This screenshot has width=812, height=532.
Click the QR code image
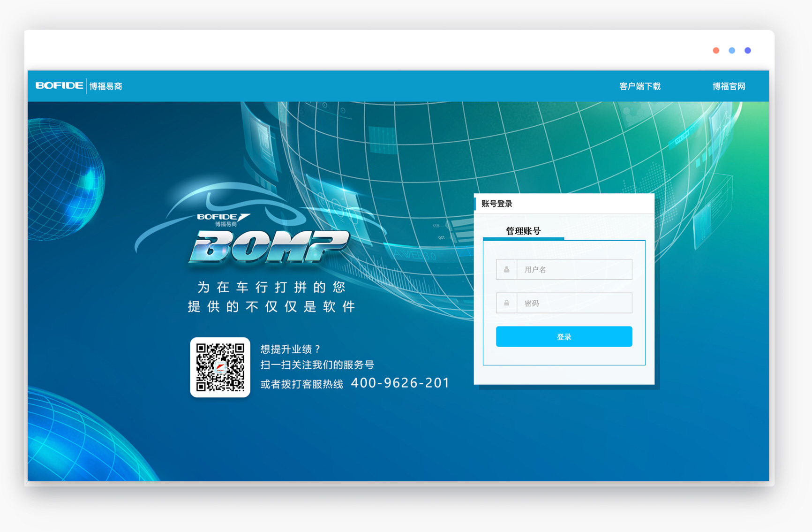point(220,367)
